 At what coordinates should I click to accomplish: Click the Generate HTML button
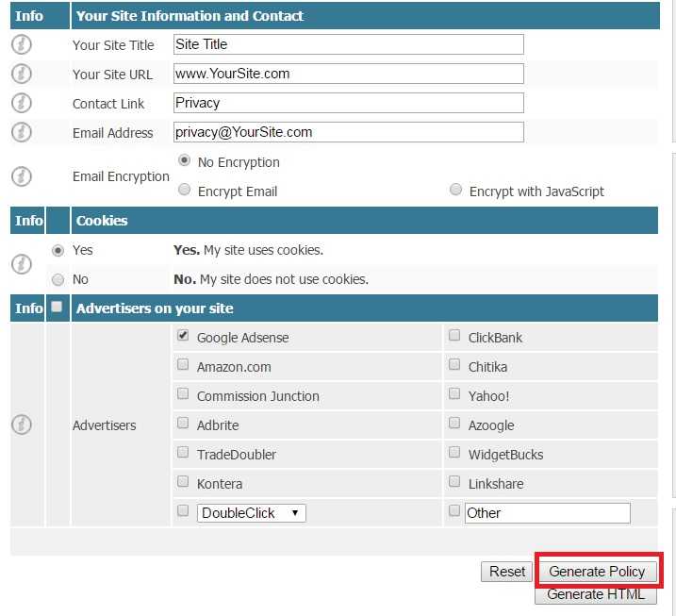pyautogui.click(x=595, y=594)
